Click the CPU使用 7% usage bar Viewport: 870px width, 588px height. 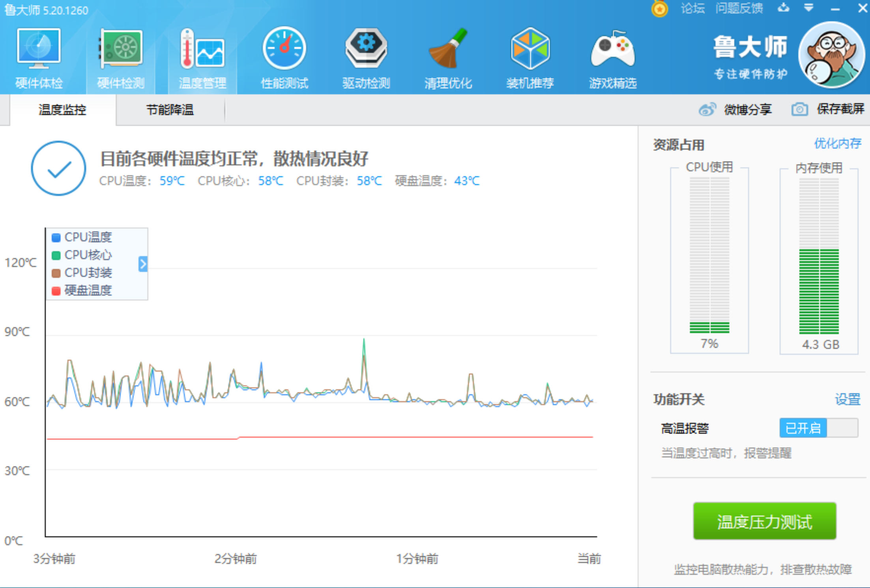709,255
